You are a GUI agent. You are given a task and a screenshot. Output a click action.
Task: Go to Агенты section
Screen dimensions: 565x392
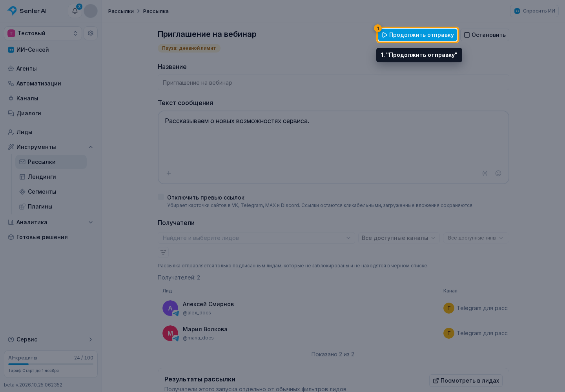[51, 69]
